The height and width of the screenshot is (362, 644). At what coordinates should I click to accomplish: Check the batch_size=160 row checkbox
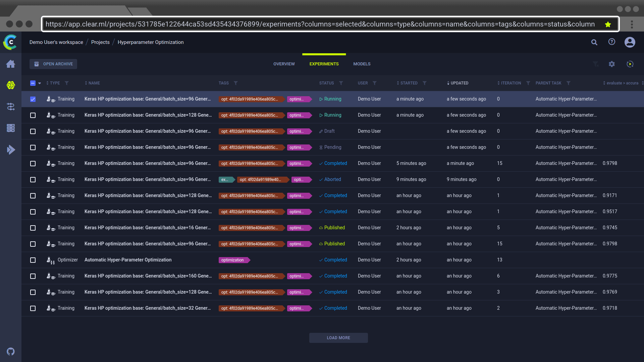[33, 276]
